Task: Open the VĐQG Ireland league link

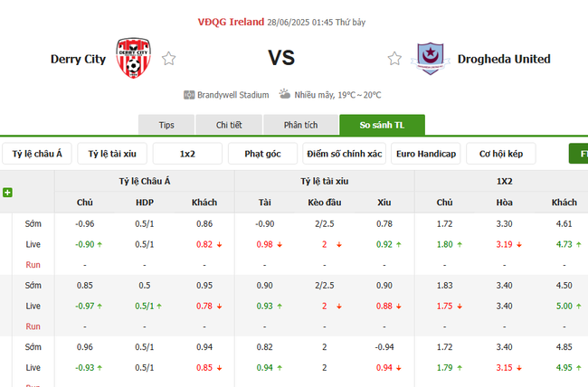Action: (231, 22)
